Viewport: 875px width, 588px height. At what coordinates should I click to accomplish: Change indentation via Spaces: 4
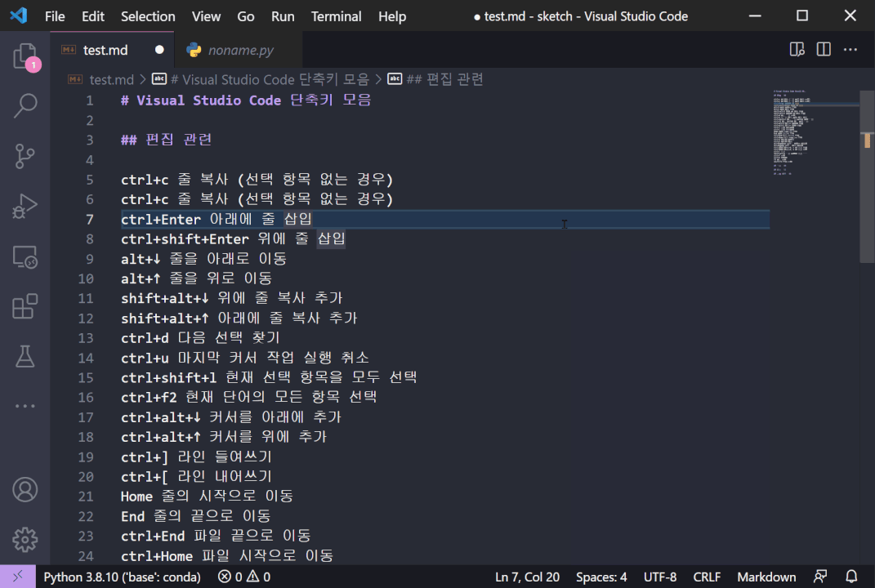[x=601, y=577]
